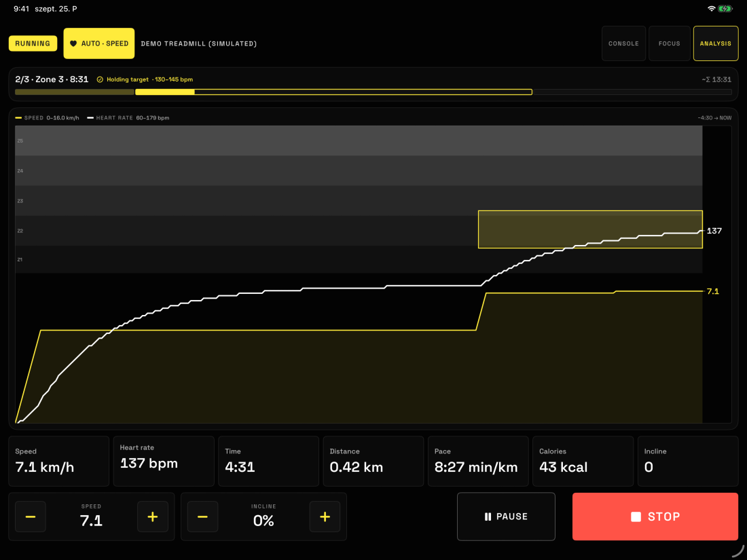
Task: Click the heart icon in Auto Speed
Action: (73, 43)
